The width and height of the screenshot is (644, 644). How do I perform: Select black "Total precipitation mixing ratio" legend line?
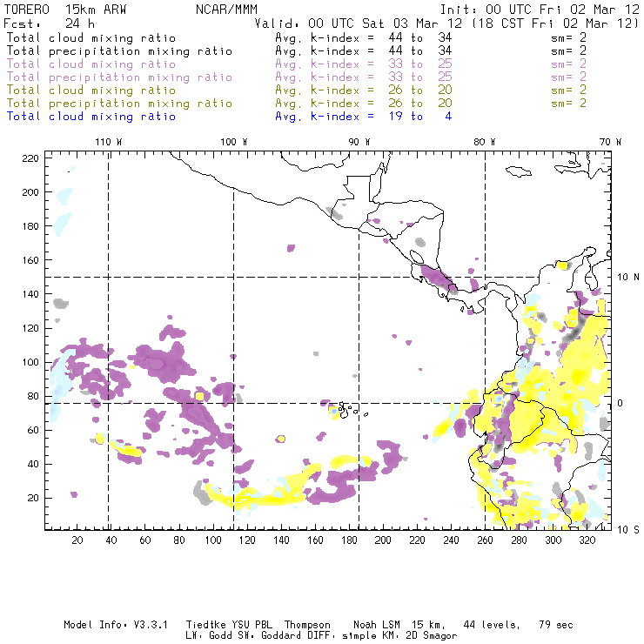(x=119, y=51)
